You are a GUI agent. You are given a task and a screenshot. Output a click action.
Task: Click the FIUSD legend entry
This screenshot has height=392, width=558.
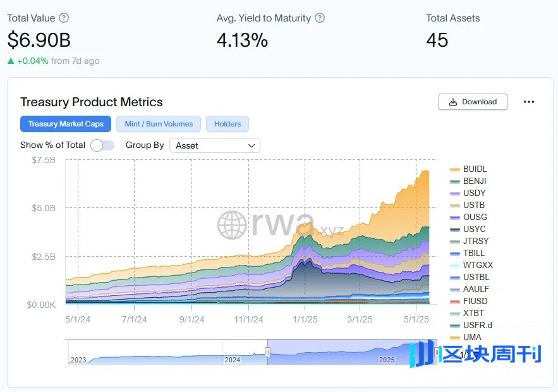[469, 301]
